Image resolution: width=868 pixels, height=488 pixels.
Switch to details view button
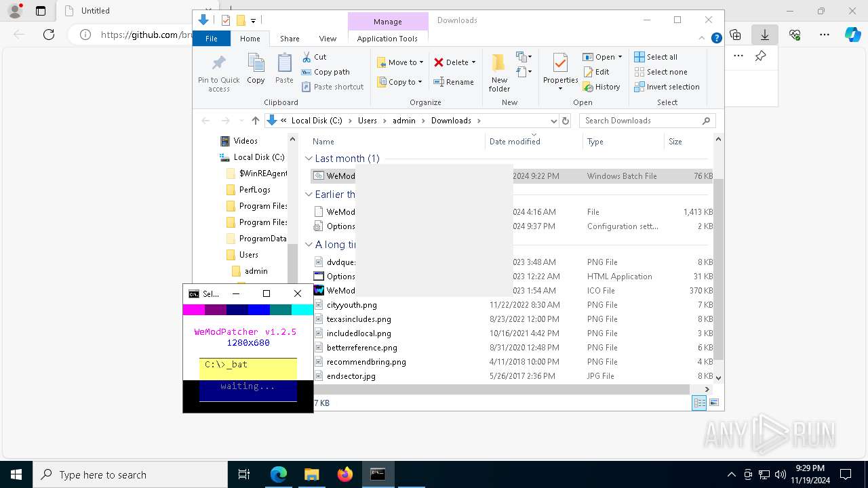point(699,403)
